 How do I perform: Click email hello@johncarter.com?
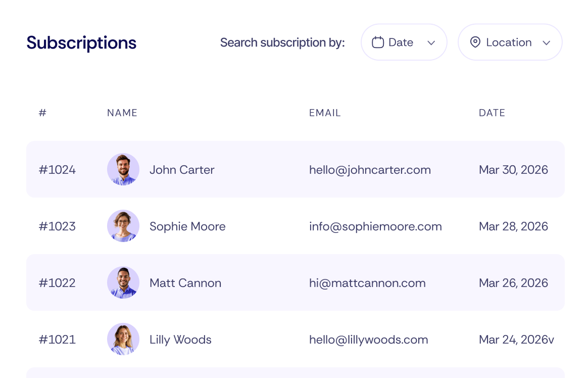click(x=370, y=170)
